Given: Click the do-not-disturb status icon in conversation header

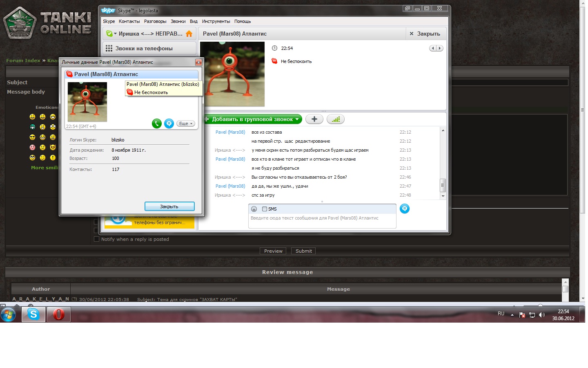Looking at the screenshot, I should click(274, 61).
